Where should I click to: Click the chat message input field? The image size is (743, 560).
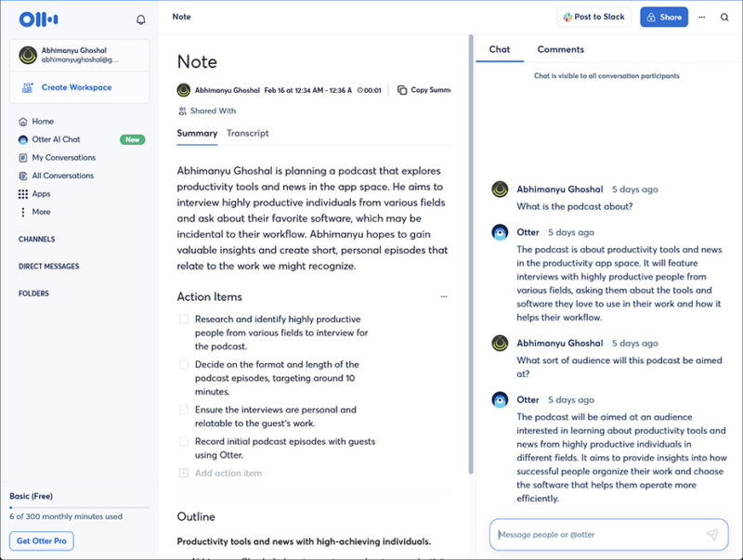(594, 534)
